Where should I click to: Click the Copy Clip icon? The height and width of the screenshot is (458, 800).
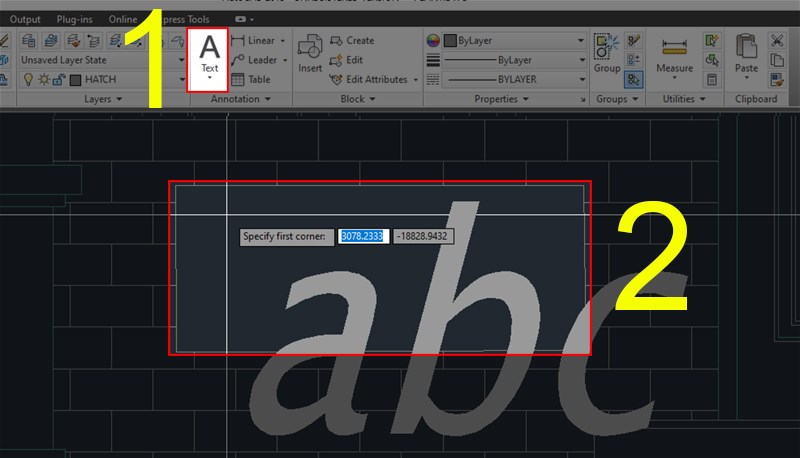click(x=777, y=60)
